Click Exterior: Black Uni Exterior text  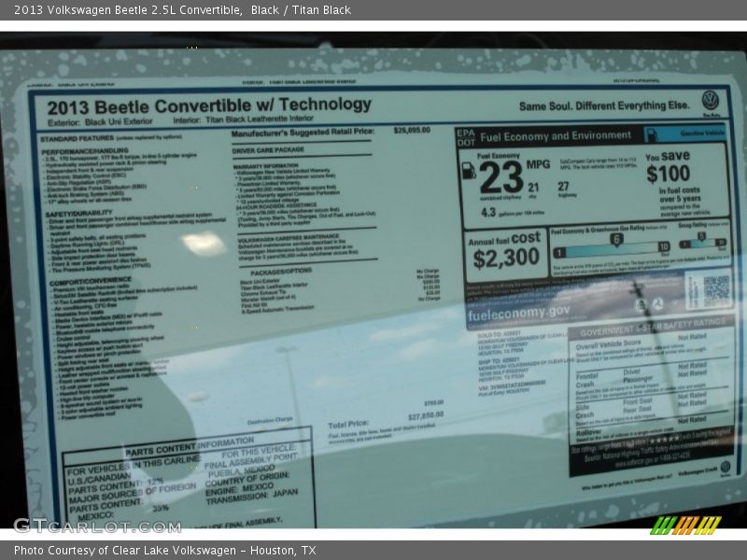point(100,122)
